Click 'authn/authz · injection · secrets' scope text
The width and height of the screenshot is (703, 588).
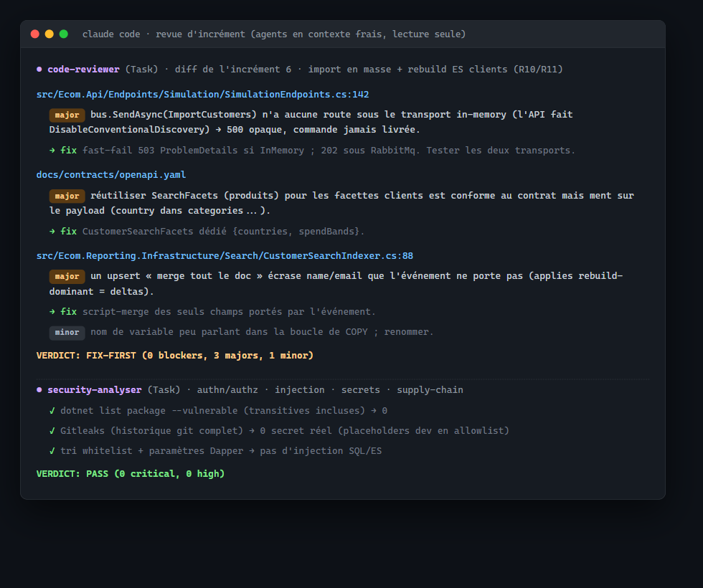pyautogui.click(x=288, y=390)
